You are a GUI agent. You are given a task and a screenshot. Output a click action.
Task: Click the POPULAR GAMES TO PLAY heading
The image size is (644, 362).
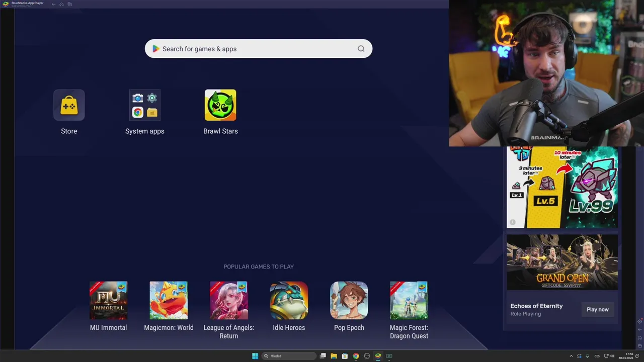click(259, 266)
